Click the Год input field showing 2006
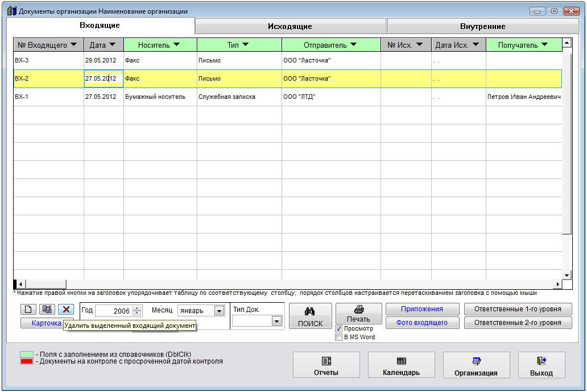Image resolution: width=587 pixels, height=392 pixels. 114,311
